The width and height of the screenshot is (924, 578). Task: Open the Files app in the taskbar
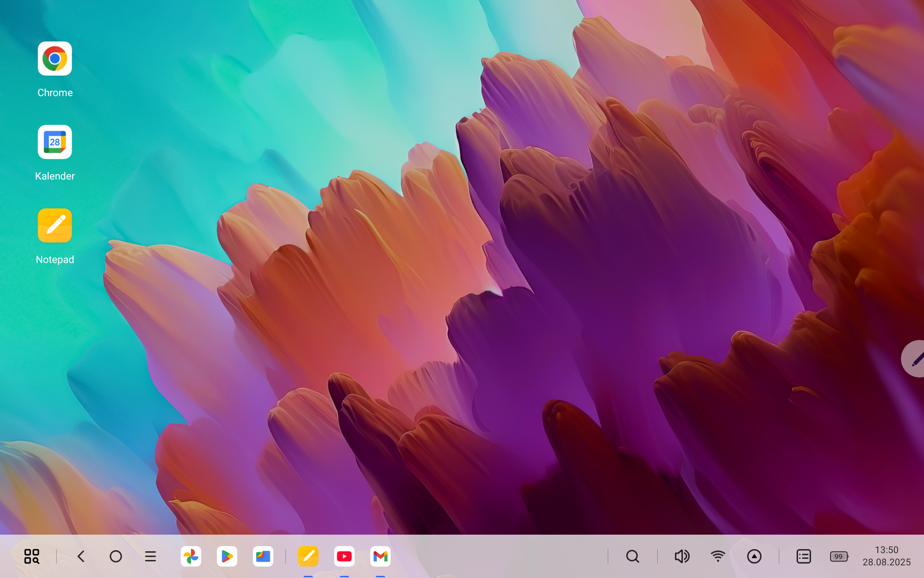coord(263,556)
